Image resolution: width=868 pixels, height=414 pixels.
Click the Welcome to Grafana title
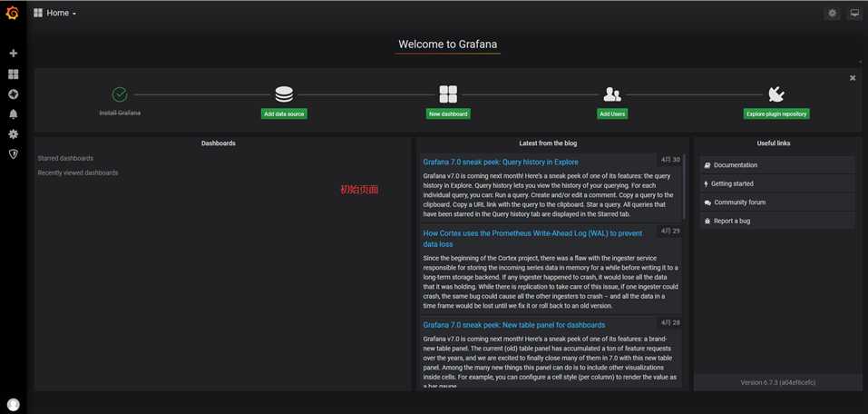coord(447,44)
